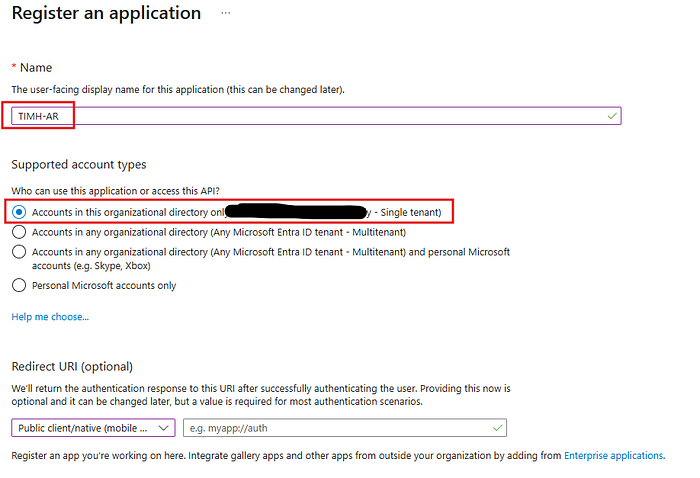
Task: Click the redirect URI myapp://auth text box
Action: point(340,428)
